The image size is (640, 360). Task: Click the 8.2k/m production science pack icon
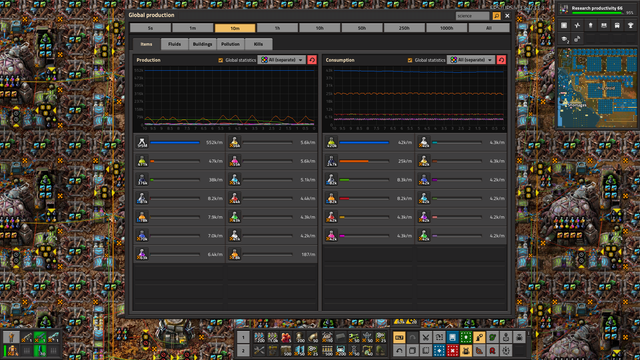tap(142, 198)
